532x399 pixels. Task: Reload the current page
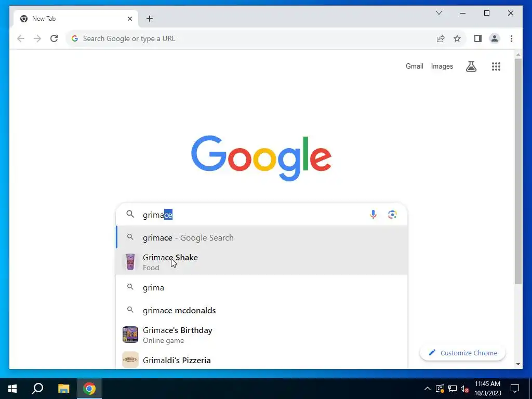click(x=54, y=38)
